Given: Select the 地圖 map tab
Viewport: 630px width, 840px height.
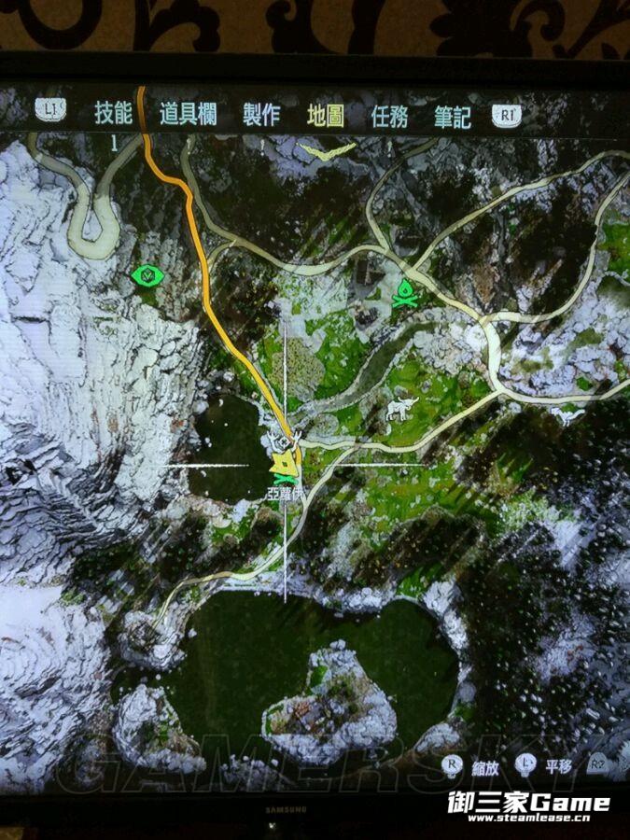Looking at the screenshot, I should (x=326, y=115).
